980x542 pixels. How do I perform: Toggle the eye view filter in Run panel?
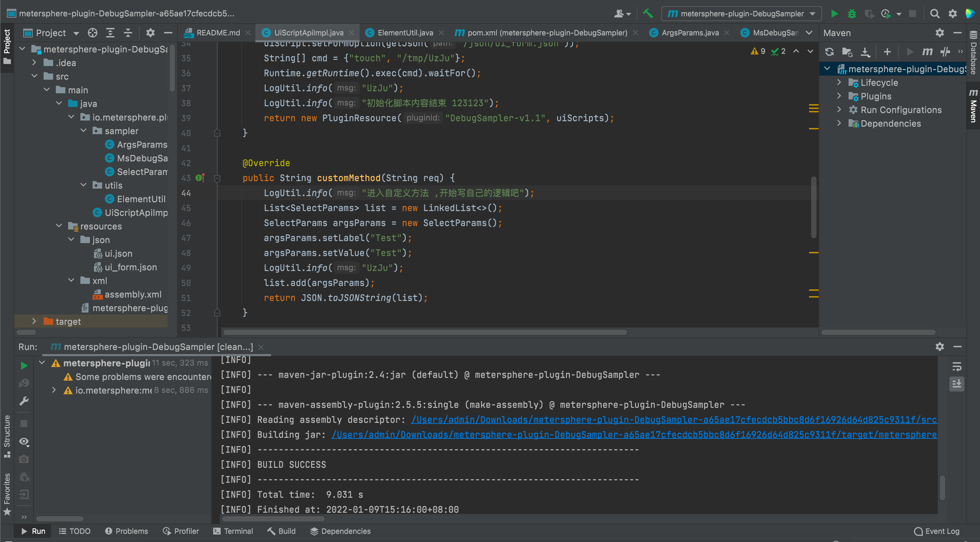point(24,442)
